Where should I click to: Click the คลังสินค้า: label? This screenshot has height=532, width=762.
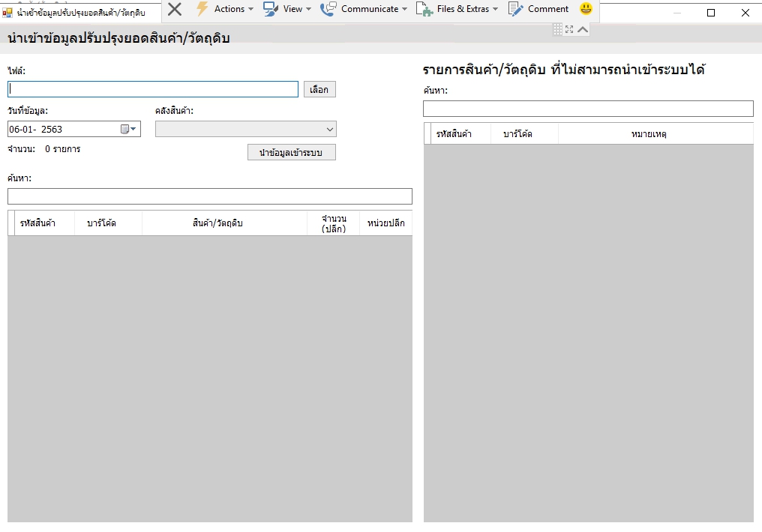[x=175, y=111]
